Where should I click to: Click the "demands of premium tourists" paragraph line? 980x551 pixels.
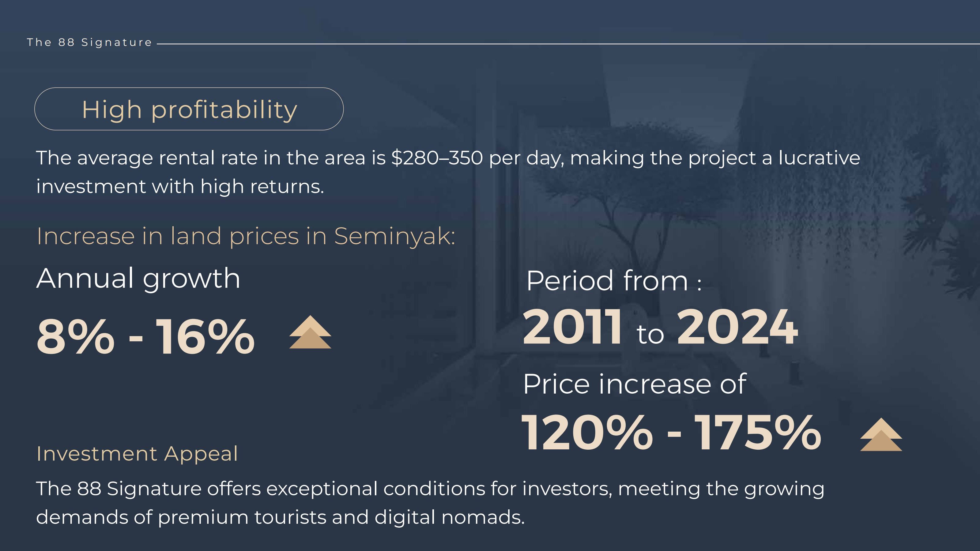280,517
